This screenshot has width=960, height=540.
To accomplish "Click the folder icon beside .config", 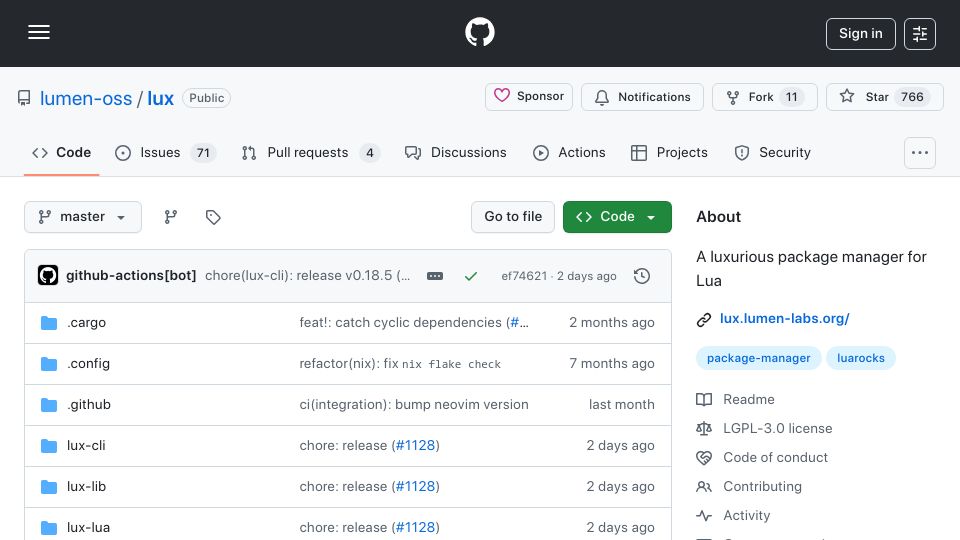I will [49, 364].
